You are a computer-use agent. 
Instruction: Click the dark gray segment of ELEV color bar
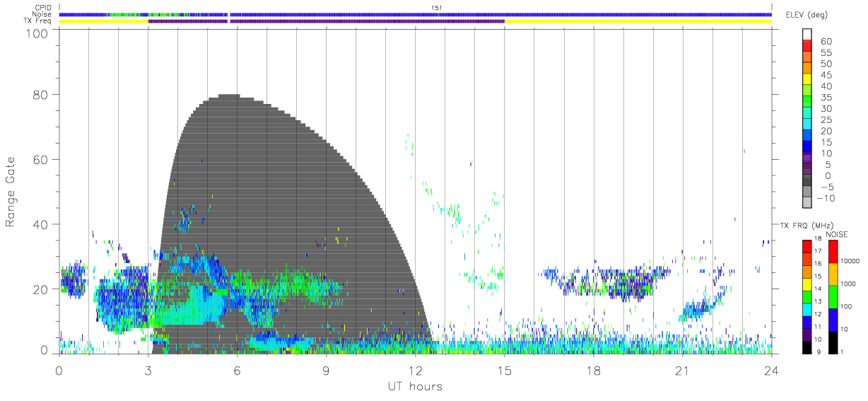coord(807,180)
